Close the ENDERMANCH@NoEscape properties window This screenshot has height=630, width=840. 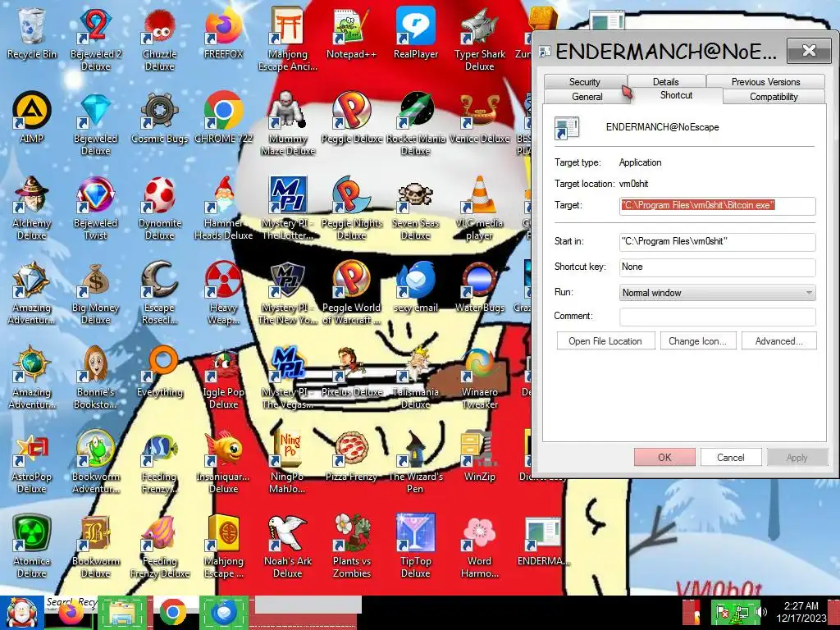click(x=809, y=51)
